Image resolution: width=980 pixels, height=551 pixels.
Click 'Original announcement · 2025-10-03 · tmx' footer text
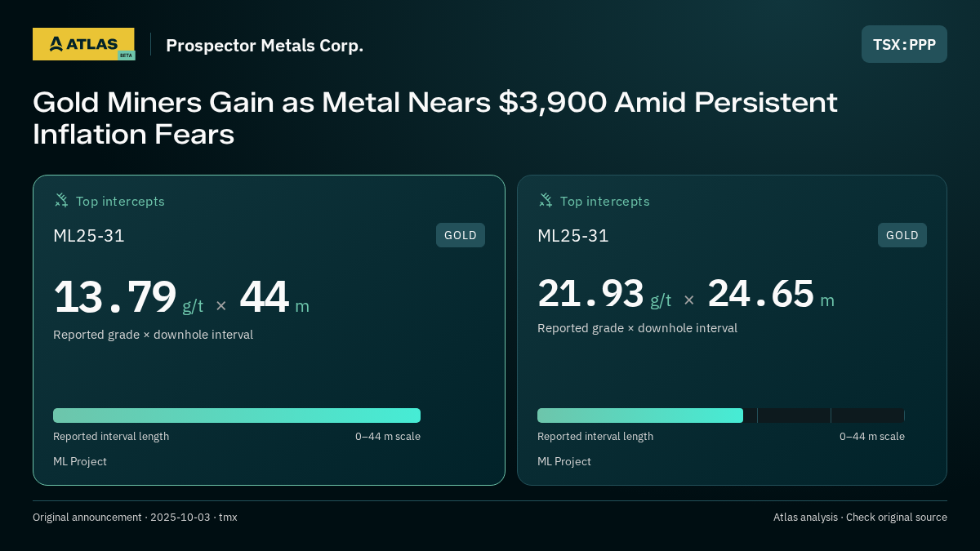tap(135, 517)
